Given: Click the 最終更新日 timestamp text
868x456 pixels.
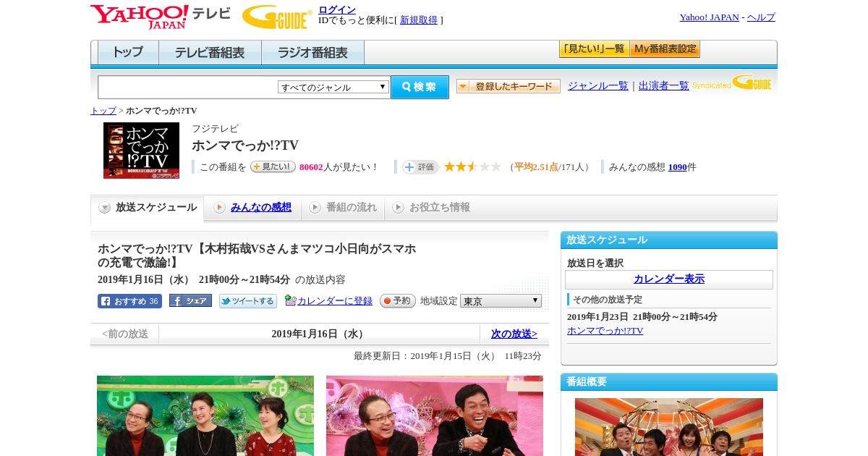Looking at the screenshot, I should pyautogui.click(x=448, y=356).
